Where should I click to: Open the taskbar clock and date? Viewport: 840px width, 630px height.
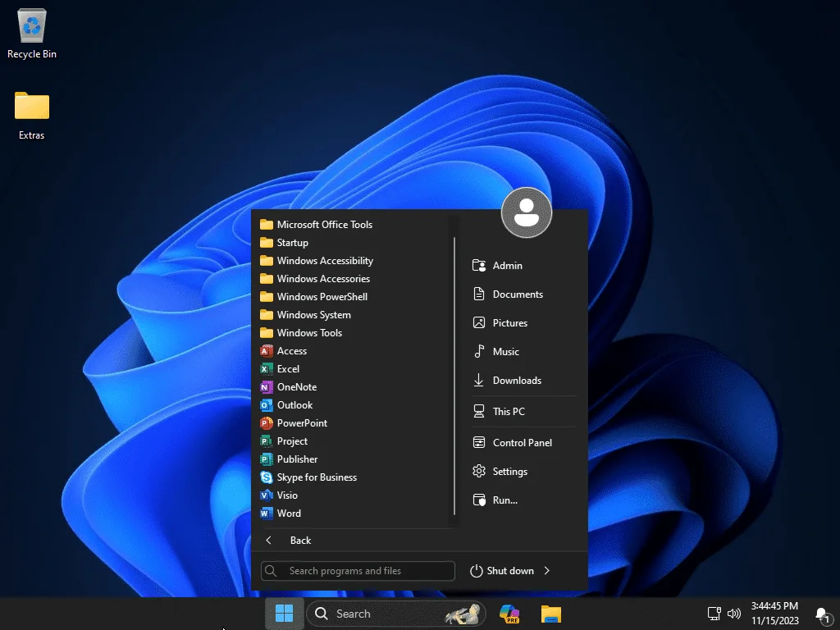(774, 614)
